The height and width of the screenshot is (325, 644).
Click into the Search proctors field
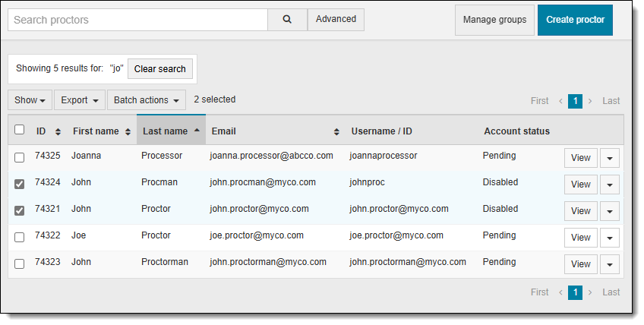tap(137, 20)
